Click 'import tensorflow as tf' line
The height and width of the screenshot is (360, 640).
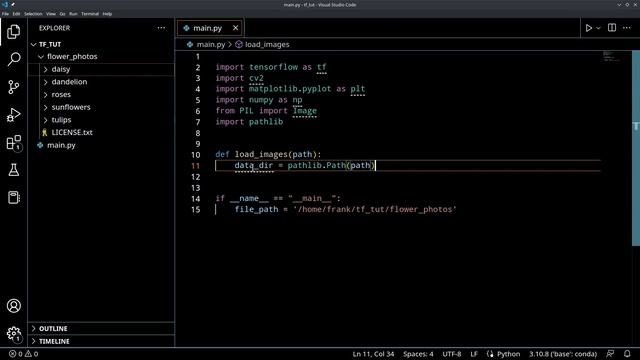271,67
